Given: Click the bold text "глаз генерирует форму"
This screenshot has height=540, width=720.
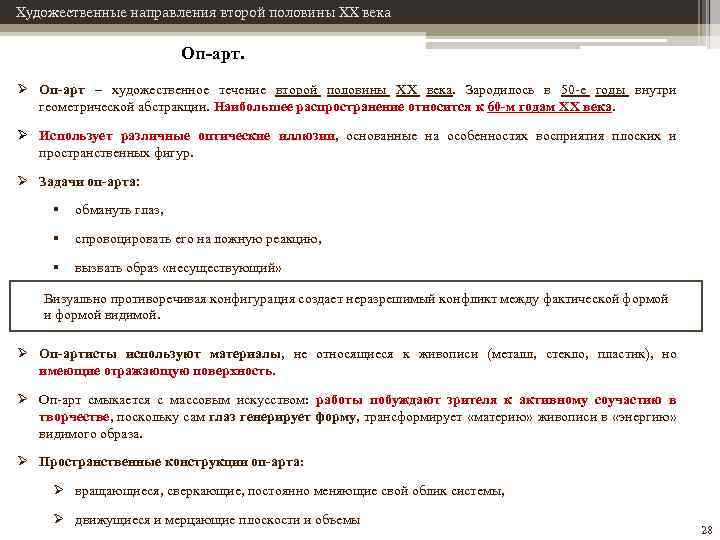Looking at the screenshot, I should tap(282, 417).
